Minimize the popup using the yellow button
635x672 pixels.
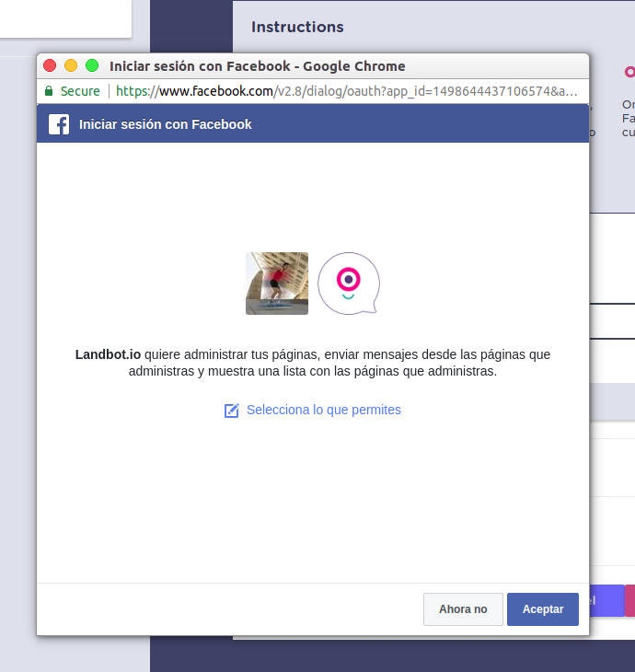(71, 65)
